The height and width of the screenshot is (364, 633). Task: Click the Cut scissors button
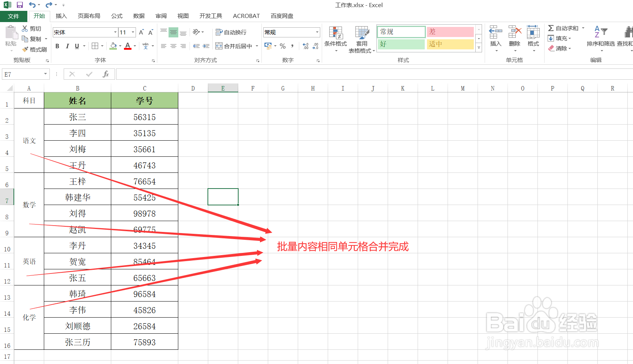point(31,28)
